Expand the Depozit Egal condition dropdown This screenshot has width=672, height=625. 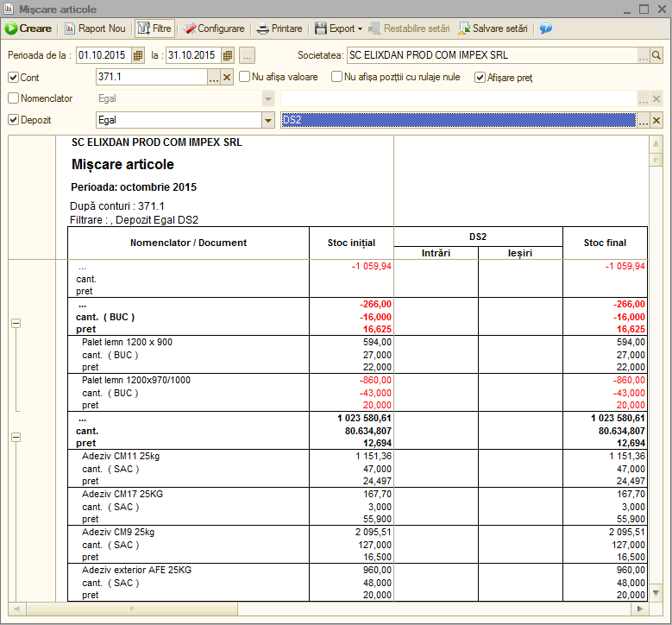point(268,120)
